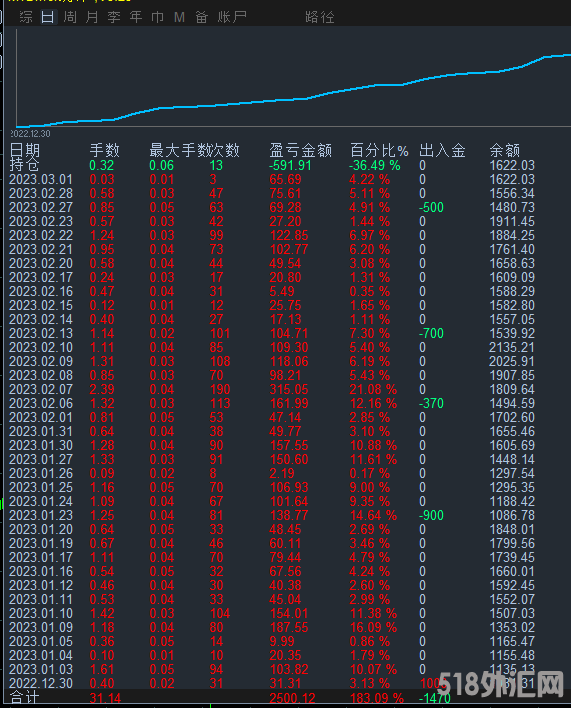Click the -900 withdrawal on 2023.01.23
The height and width of the screenshot is (708, 571).
pos(431,515)
